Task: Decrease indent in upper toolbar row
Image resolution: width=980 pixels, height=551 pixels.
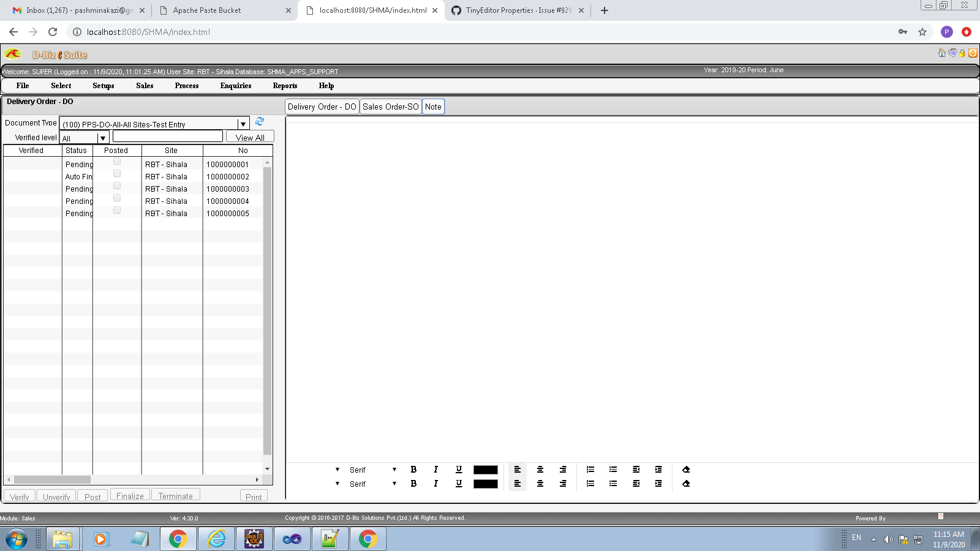Action: point(636,470)
